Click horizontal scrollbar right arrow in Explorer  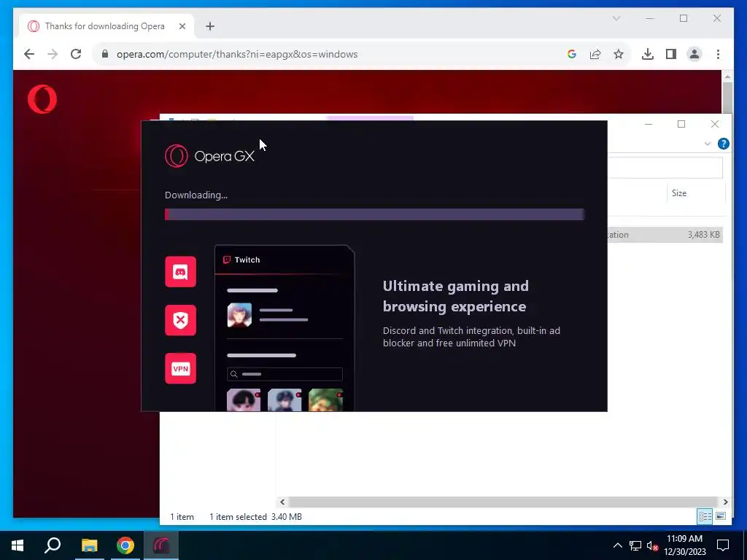click(725, 502)
